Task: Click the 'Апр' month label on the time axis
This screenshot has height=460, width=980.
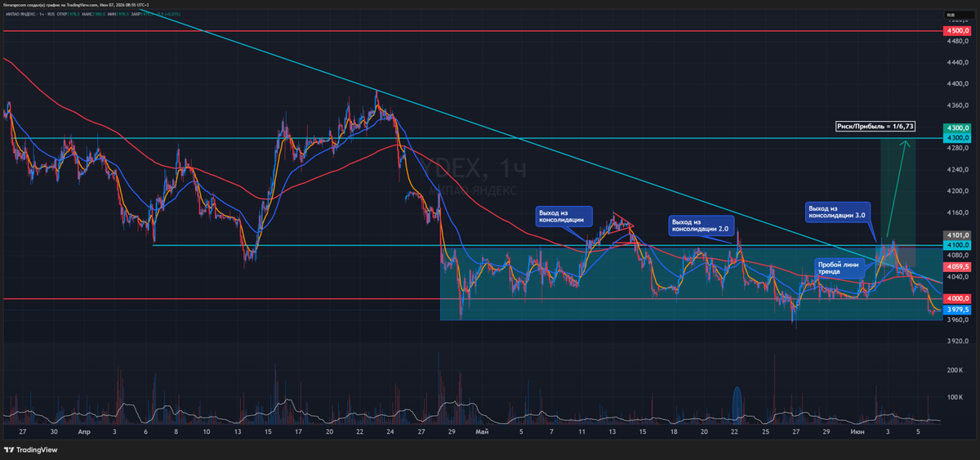Action: [84, 431]
